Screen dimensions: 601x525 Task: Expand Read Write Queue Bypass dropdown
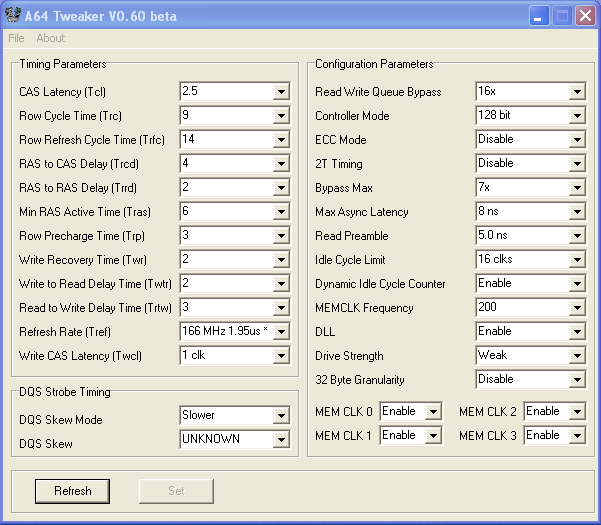click(577, 92)
